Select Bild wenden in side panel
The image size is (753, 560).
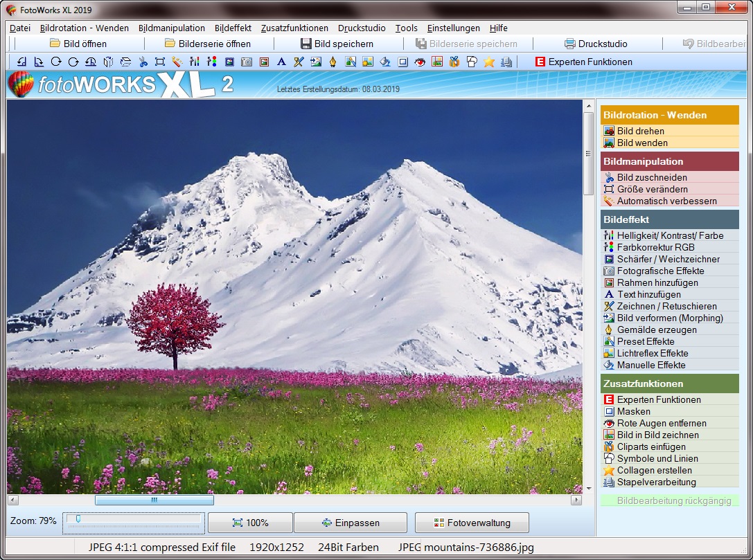point(670,143)
